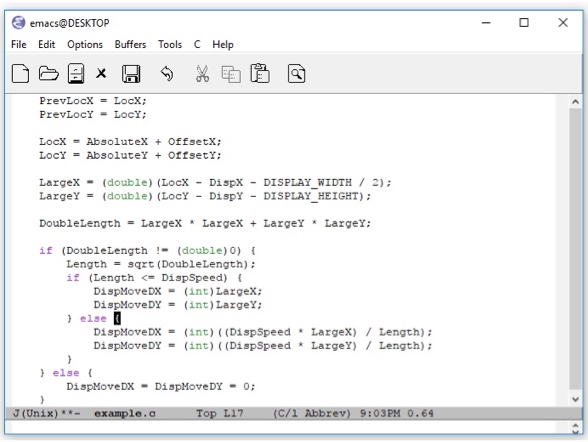This screenshot has height=442, width=588.
Task: Click the example.c buffer name in mode line
Action: pos(124,414)
